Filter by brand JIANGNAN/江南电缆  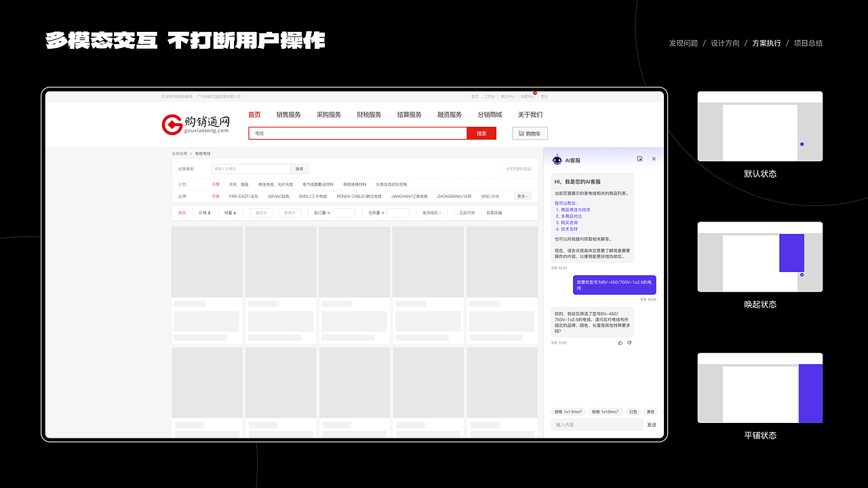pos(409,196)
